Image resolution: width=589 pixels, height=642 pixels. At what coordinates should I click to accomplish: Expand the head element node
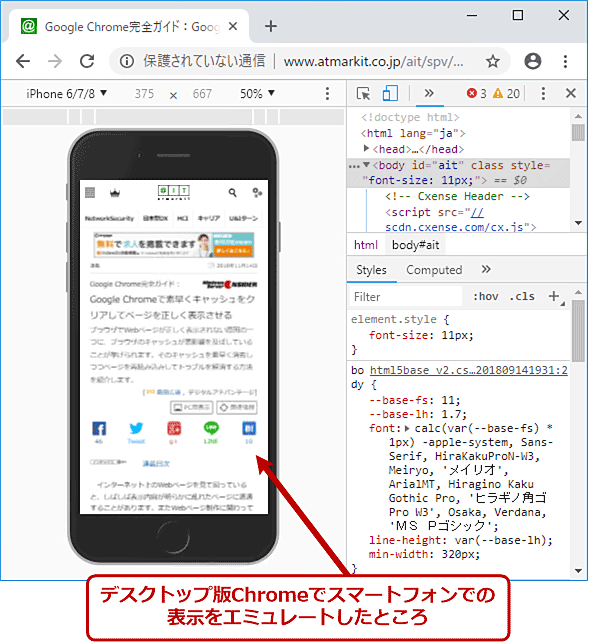coord(366,149)
